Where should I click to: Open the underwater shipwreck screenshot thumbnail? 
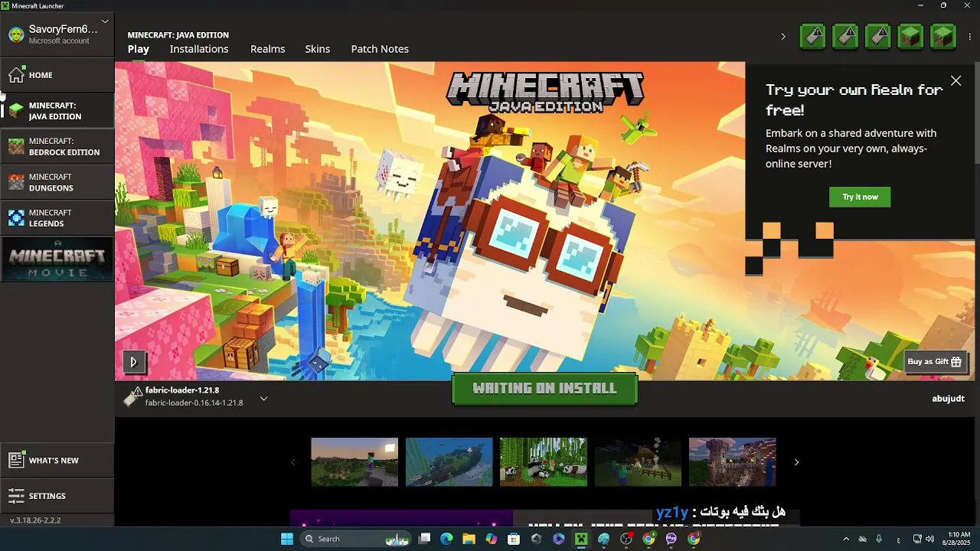tap(449, 462)
